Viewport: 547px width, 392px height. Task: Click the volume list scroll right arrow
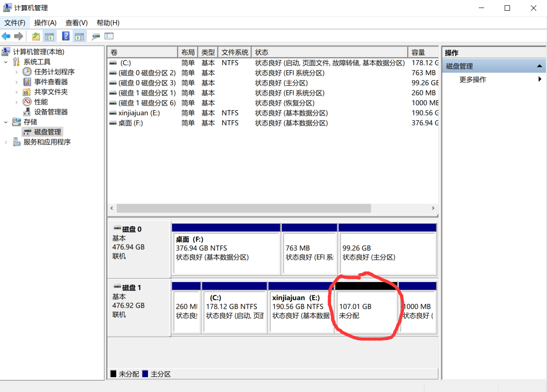coord(433,208)
